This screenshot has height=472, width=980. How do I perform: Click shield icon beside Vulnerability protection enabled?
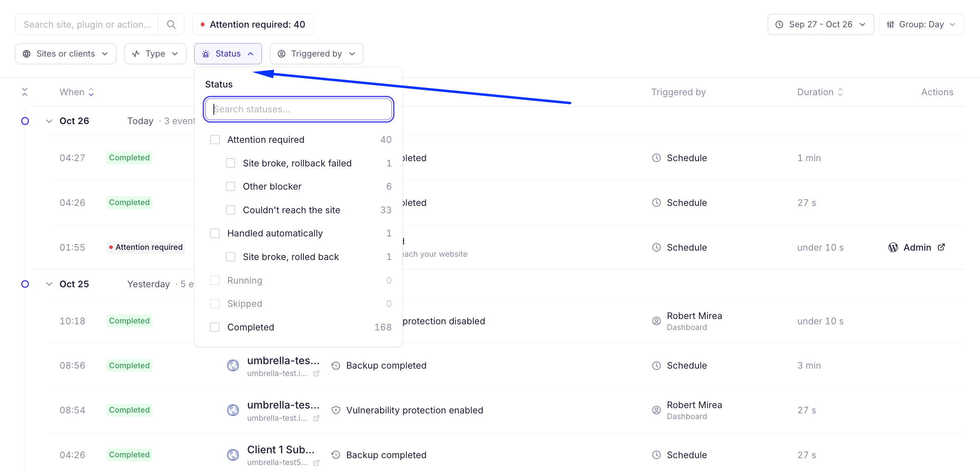(336, 410)
